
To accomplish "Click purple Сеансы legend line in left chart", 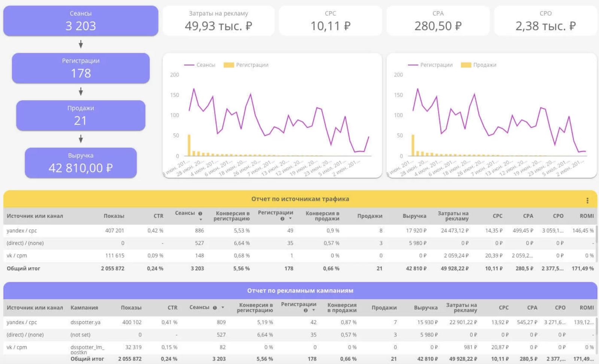I will pos(189,65).
